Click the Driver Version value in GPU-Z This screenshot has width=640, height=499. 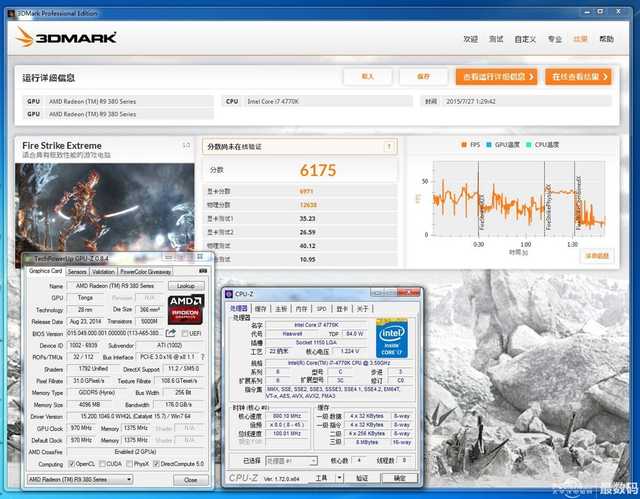tap(136, 417)
